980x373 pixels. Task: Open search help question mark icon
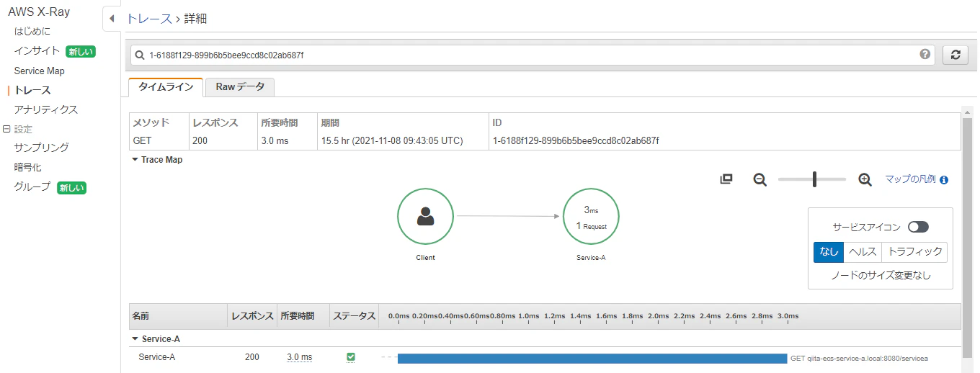pyautogui.click(x=925, y=55)
